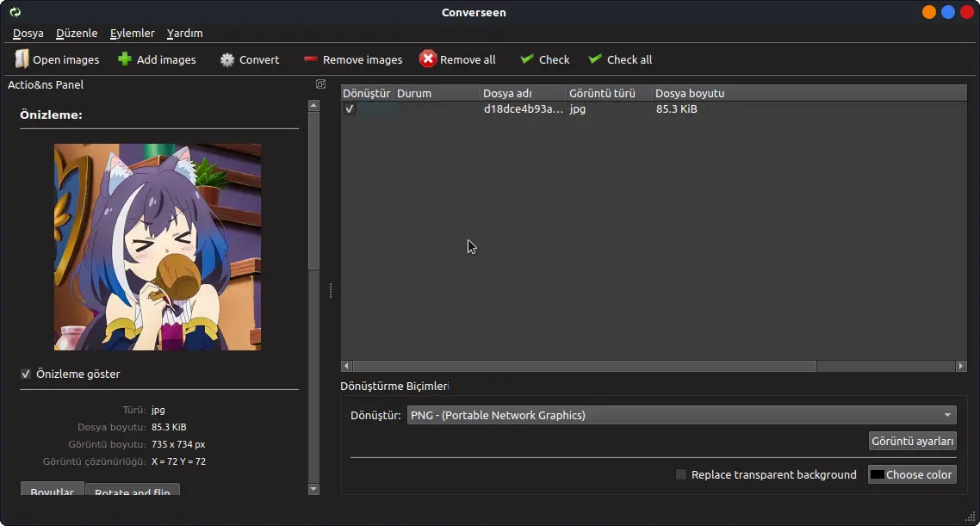Open the Dönüştür format dropdown

pyautogui.click(x=682, y=416)
